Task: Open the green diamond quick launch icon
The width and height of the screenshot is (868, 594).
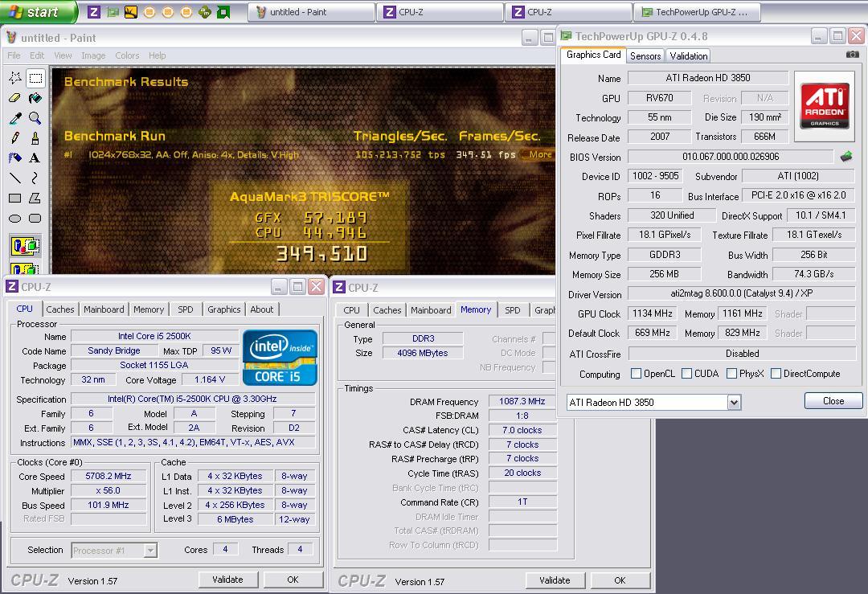Action: coord(205,11)
